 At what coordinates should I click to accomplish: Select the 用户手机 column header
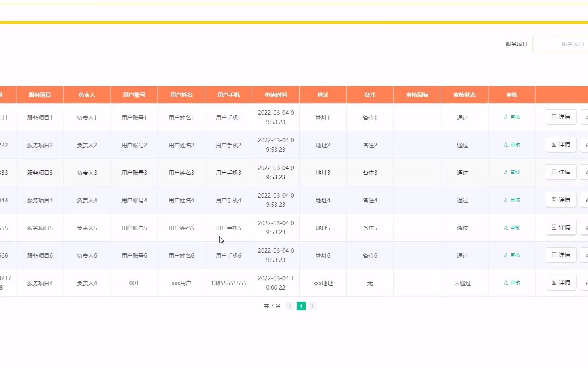pos(228,95)
